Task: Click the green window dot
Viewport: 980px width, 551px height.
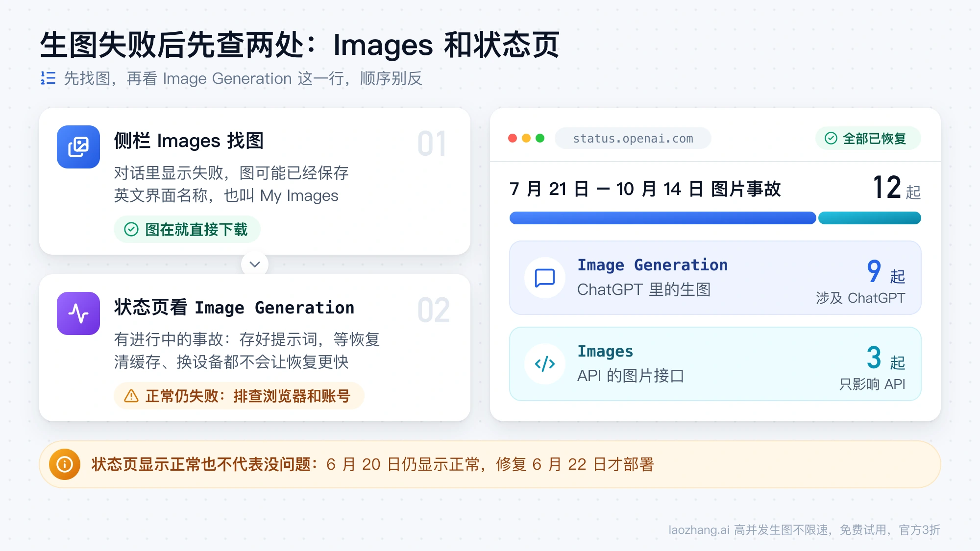Action: (540, 138)
